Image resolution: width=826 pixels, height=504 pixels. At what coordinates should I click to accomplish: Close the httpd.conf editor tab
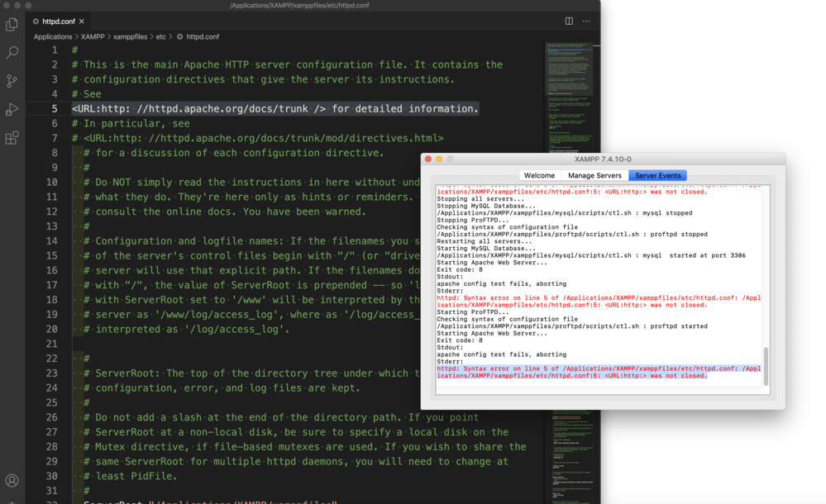pyautogui.click(x=82, y=21)
